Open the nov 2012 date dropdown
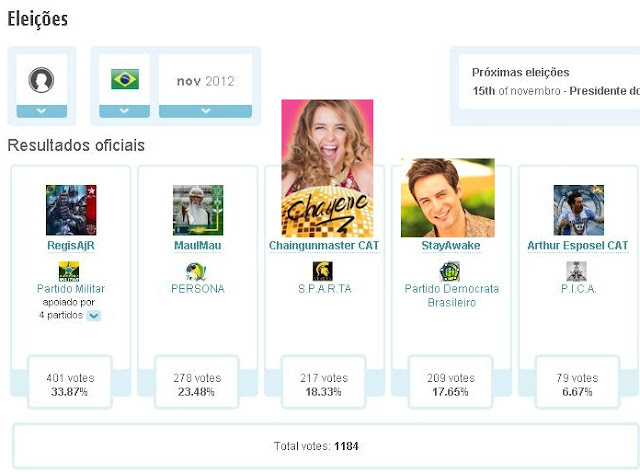The width and height of the screenshot is (640, 474). point(205,111)
